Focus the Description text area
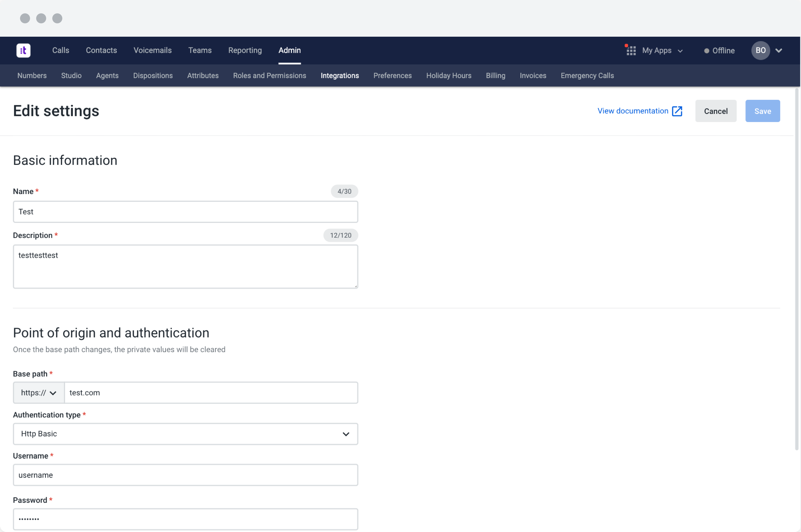The height and width of the screenshot is (532, 801). click(x=185, y=267)
